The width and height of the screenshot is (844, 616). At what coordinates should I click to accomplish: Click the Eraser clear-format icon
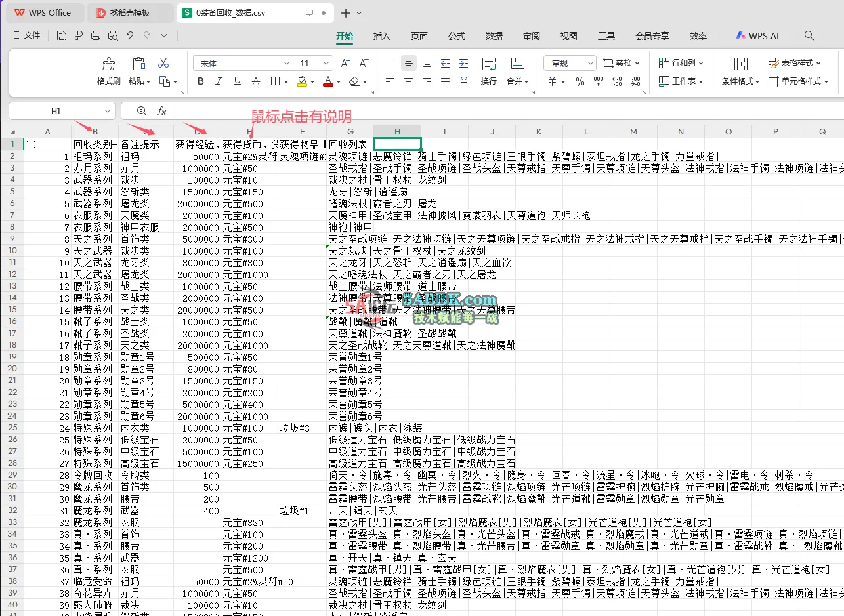(x=354, y=81)
